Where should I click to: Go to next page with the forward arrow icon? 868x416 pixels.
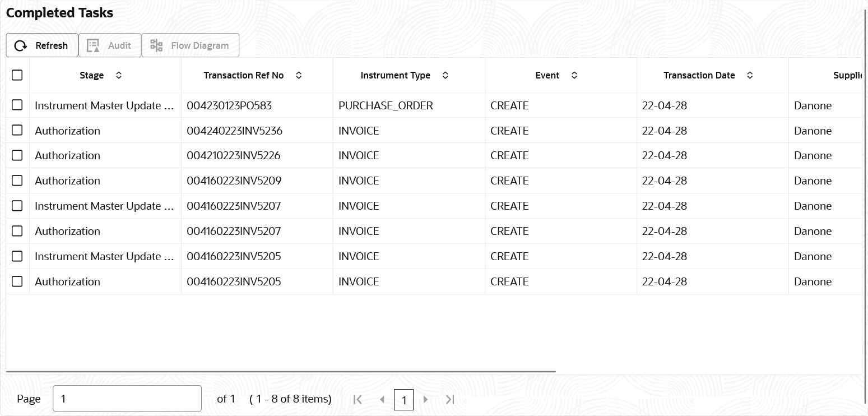click(426, 399)
